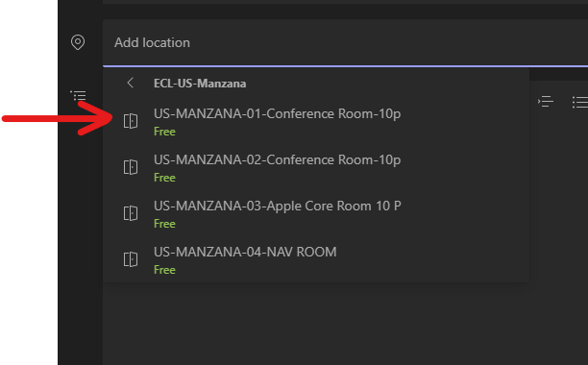Click the location pin icon

[x=78, y=42]
